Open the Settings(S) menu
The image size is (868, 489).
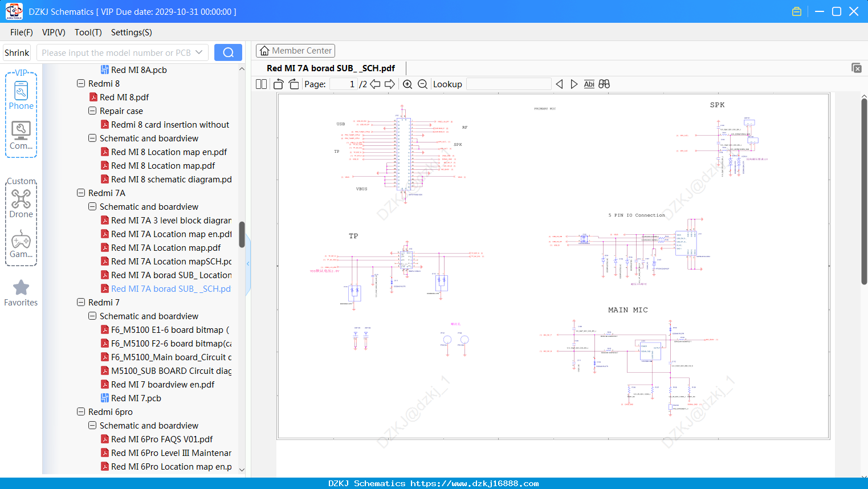click(x=132, y=32)
